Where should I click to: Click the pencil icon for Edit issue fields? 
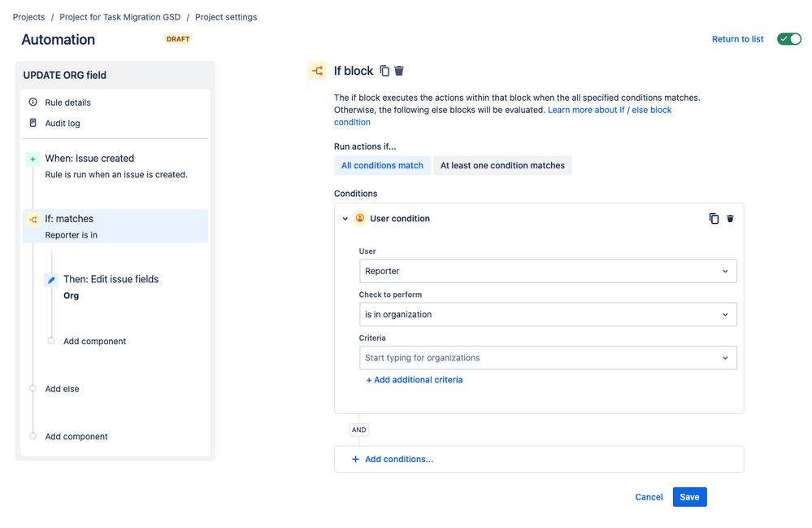coord(51,280)
